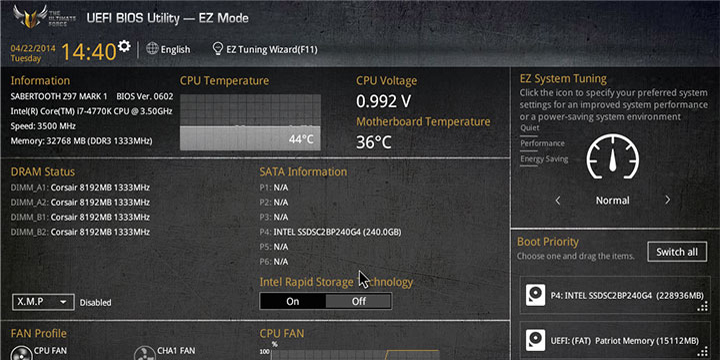Click the Boot Priority heading
Viewport: 720px width, 360px height.
click(x=548, y=242)
